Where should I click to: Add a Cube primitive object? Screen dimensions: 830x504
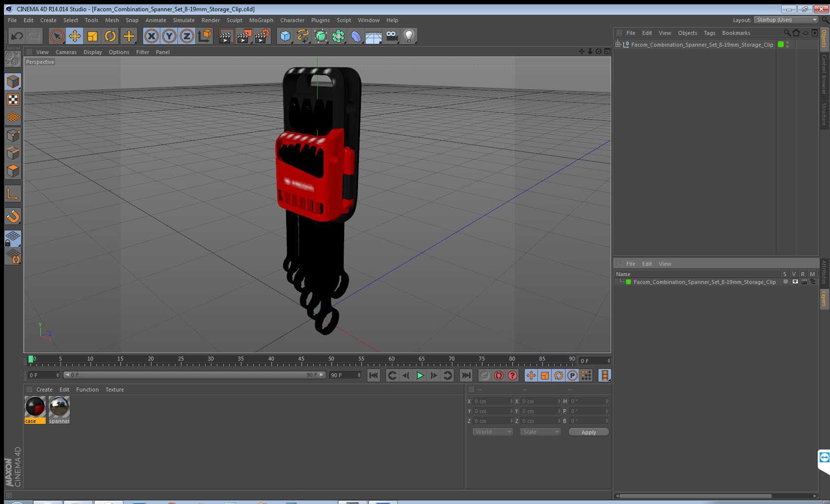pos(285,36)
